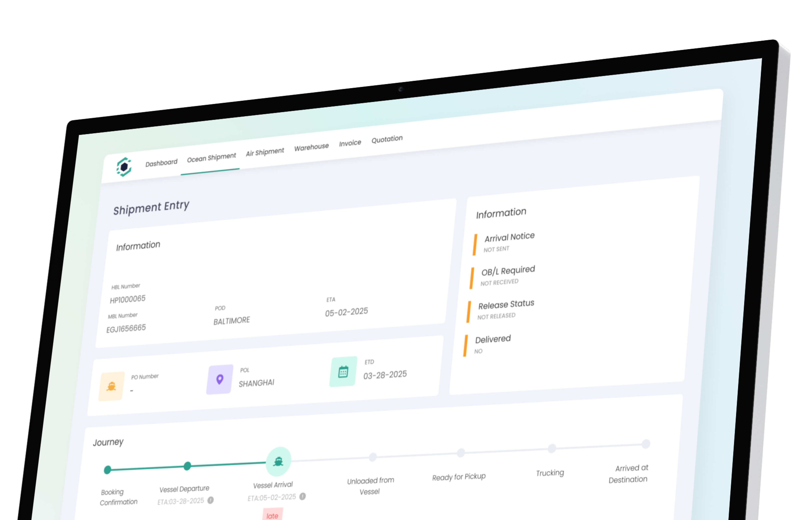
Task: Click the green calendar ETD icon
Action: coord(343,372)
